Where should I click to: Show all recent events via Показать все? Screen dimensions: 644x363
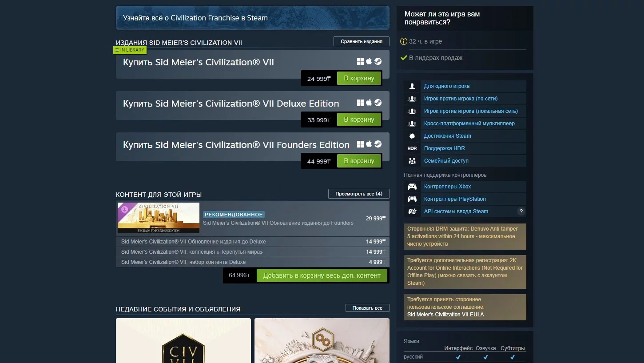(367, 308)
